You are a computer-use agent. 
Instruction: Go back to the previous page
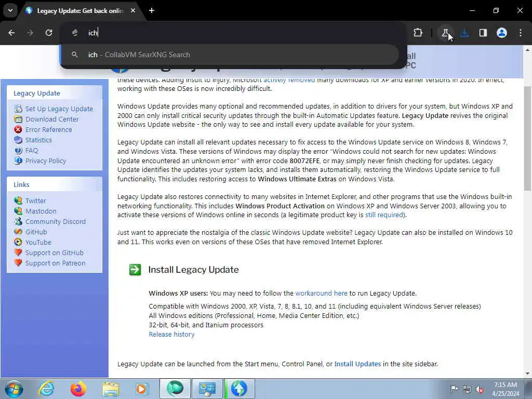click(x=11, y=33)
